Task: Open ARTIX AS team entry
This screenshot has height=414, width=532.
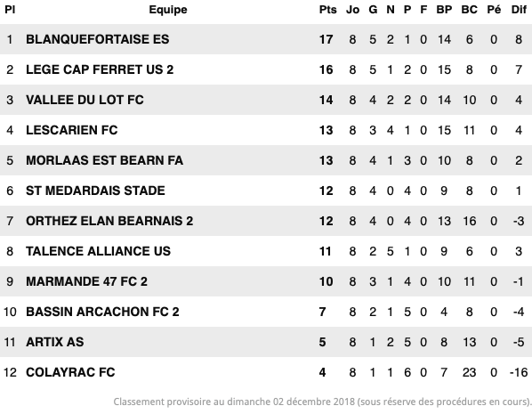Action: coord(54,342)
